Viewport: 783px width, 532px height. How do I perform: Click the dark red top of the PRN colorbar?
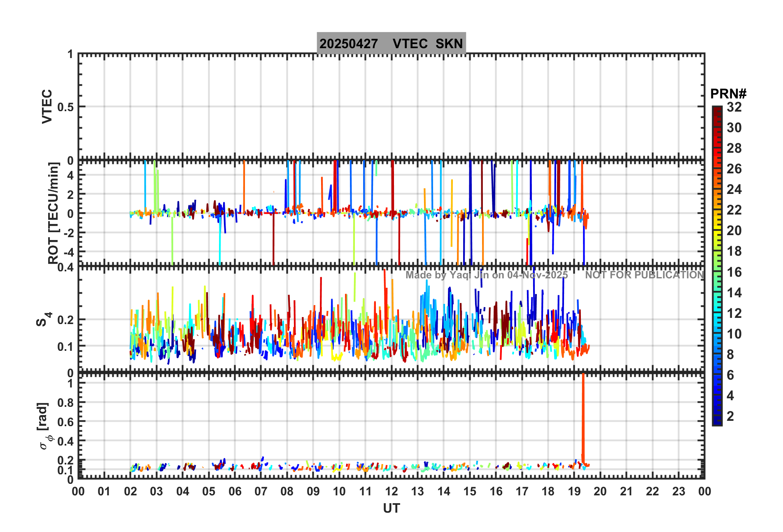[x=717, y=111]
